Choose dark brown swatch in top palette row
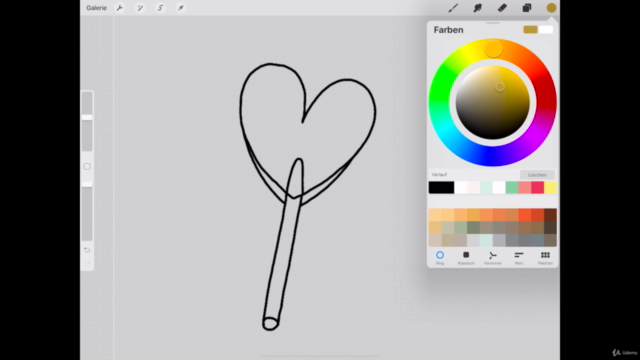 coord(550,215)
